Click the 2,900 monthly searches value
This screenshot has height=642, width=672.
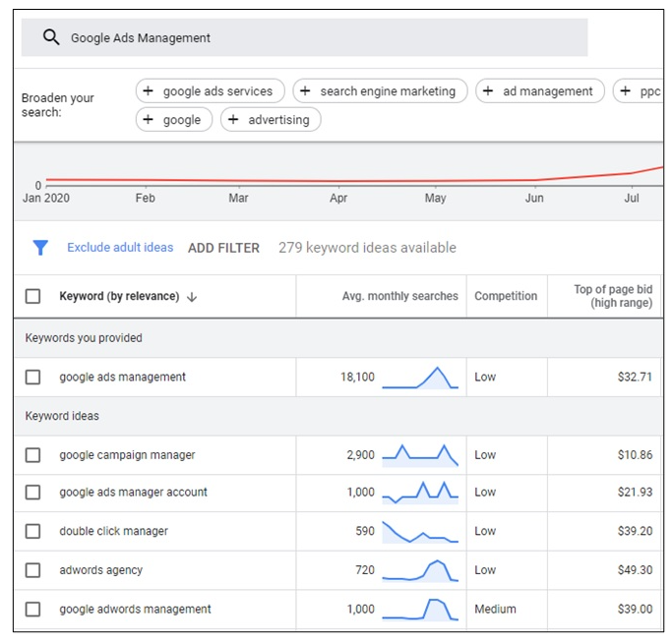point(361,455)
